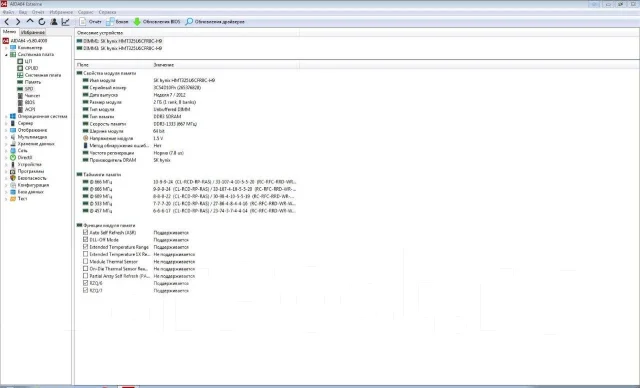Select the Программы icon in tree
640x388 pixels.
click(x=13, y=171)
